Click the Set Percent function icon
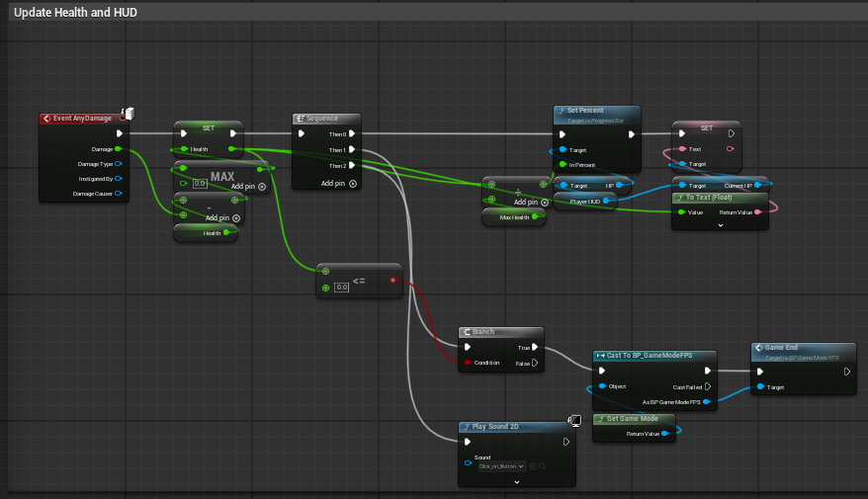Screen dimensions: 868x499 click(x=562, y=111)
